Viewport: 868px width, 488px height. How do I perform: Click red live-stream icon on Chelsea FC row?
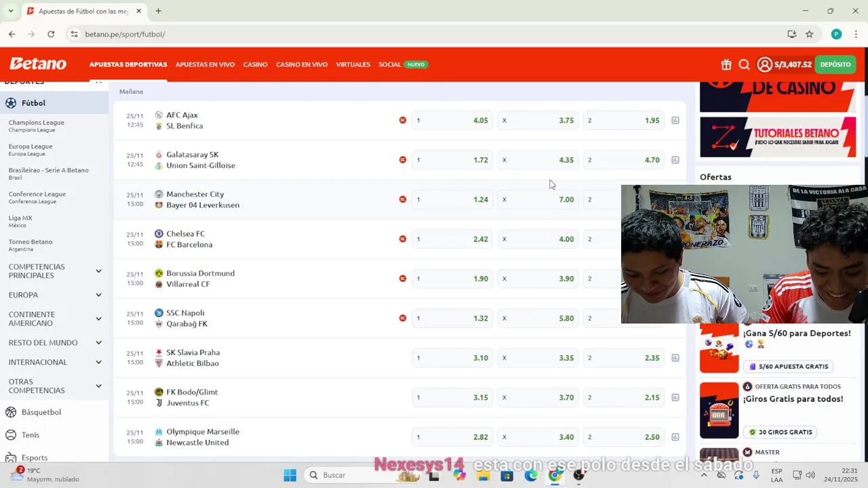click(x=403, y=239)
